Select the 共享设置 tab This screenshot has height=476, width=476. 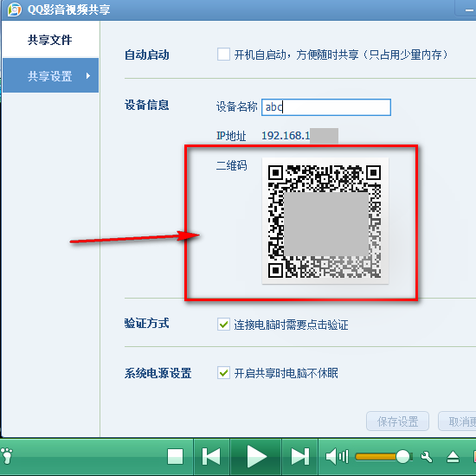(50, 75)
